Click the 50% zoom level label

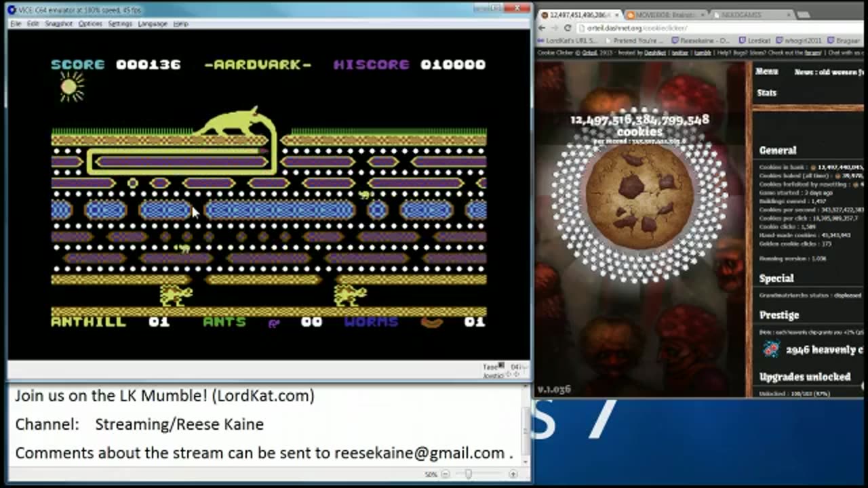click(431, 474)
